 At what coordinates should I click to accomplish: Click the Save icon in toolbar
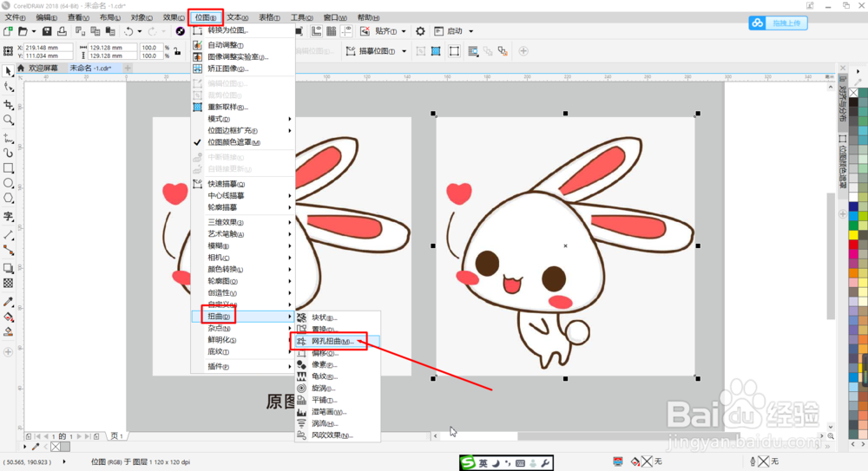(x=47, y=31)
